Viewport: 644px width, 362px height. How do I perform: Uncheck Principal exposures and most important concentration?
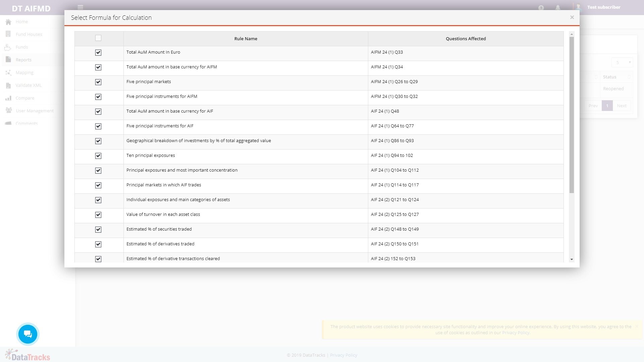coord(98,171)
